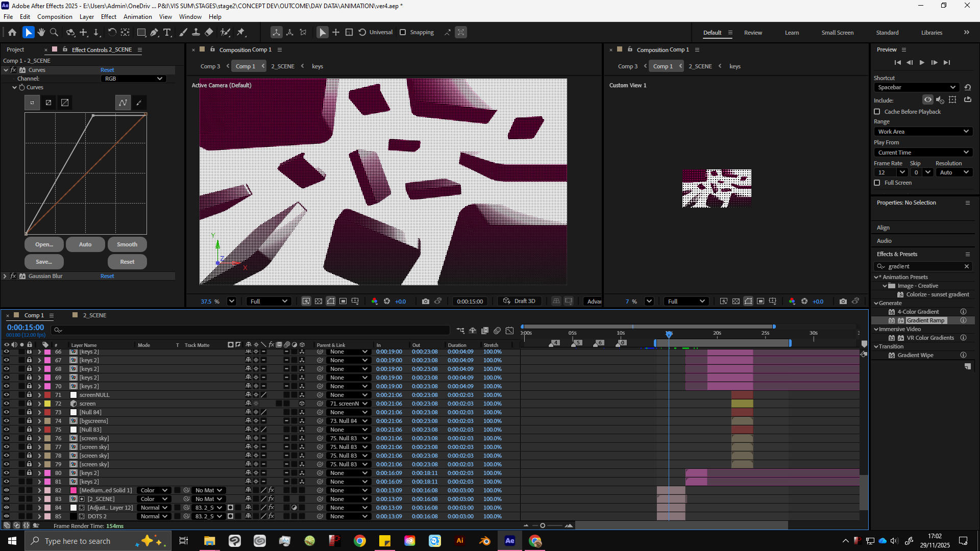Step to next frame in Preview panel

pos(934,62)
